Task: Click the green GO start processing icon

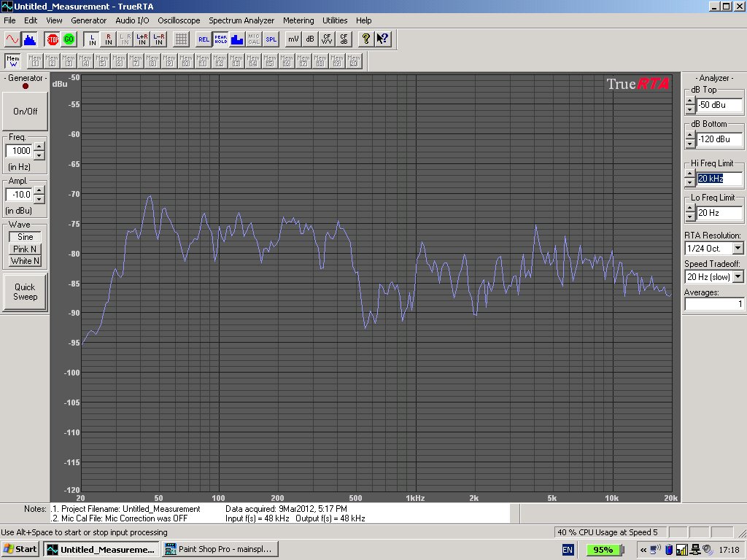Action: [69, 39]
